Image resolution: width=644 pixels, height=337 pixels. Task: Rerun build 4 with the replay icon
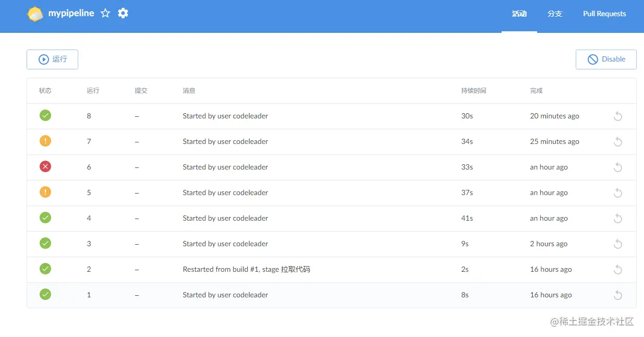tap(618, 219)
